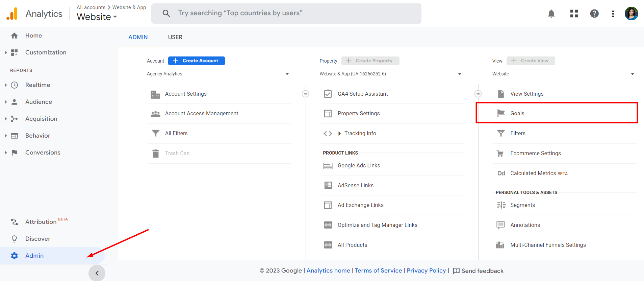The height and width of the screenshot is (281, 644).
Task: Click the Calculated Metrics Dd icon
Action: click(501, 173)
